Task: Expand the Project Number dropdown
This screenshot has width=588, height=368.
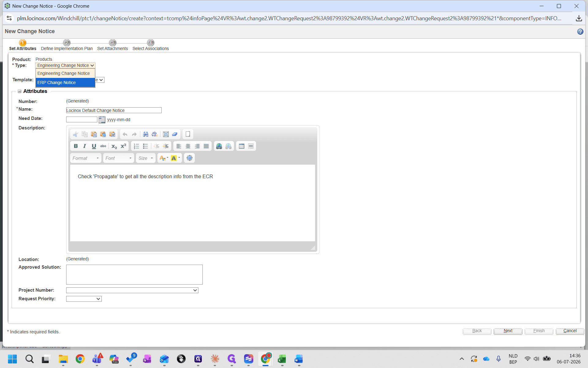Action: [132, 290]
